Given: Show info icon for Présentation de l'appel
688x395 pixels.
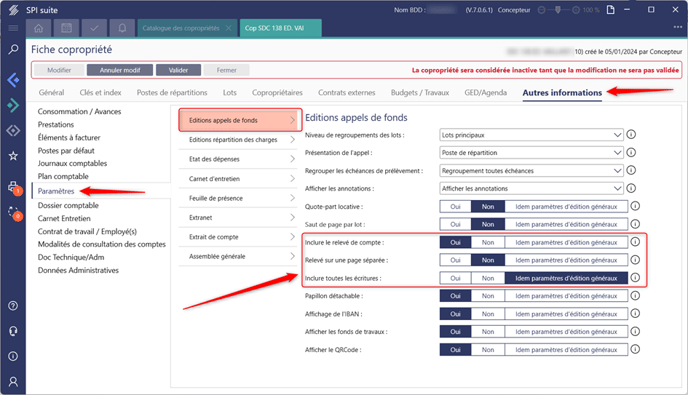Looking at the screenshot, I should [631, 152].
